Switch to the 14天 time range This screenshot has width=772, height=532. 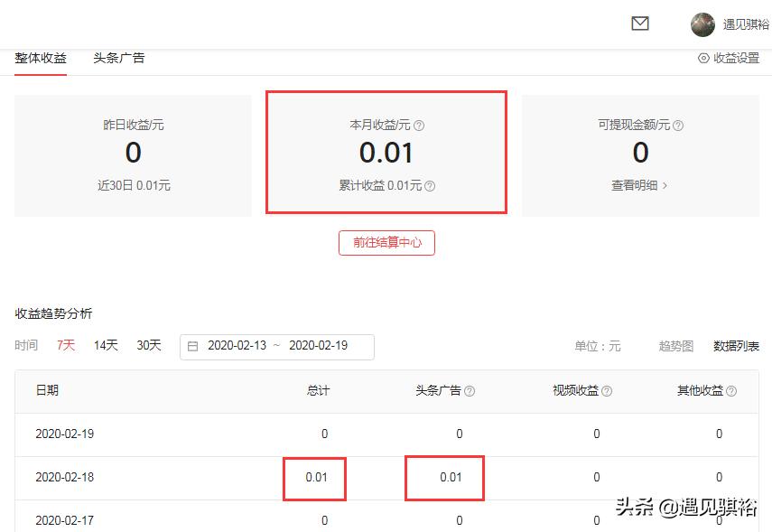coord(106,345)
